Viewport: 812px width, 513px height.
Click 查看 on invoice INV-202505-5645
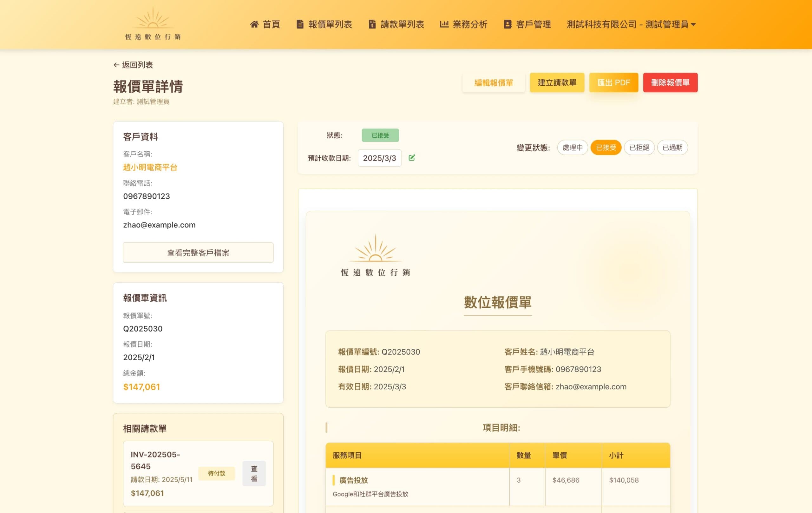click(x=254, y=474)
